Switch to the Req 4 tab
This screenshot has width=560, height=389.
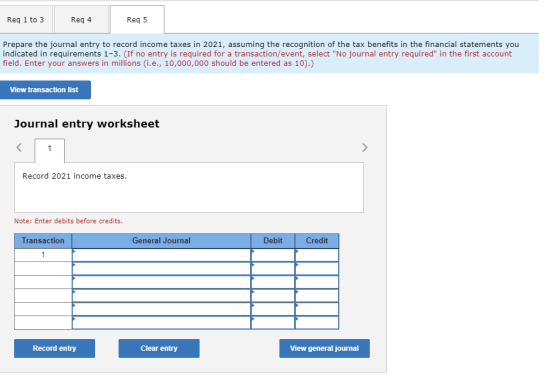tap(81, 20)
